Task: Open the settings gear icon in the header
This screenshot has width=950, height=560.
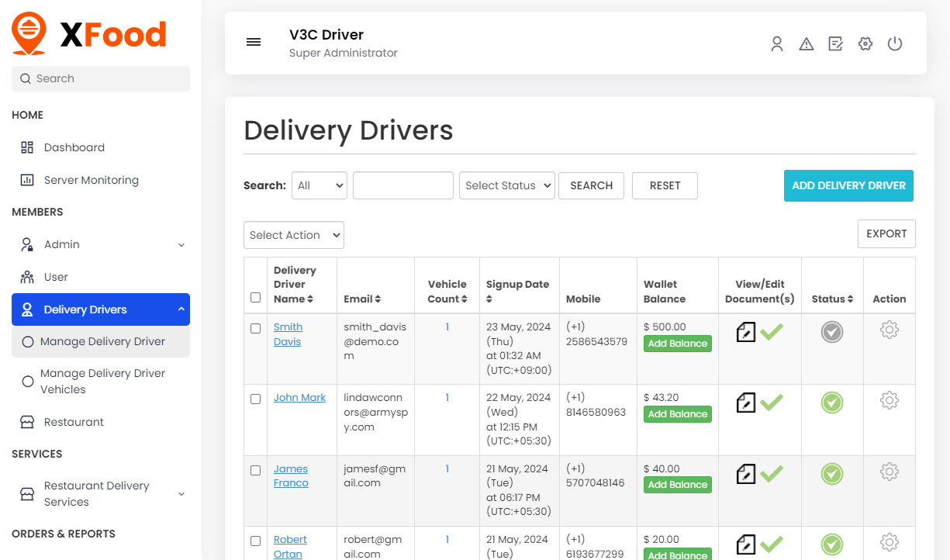Action: tap(865, 43)
